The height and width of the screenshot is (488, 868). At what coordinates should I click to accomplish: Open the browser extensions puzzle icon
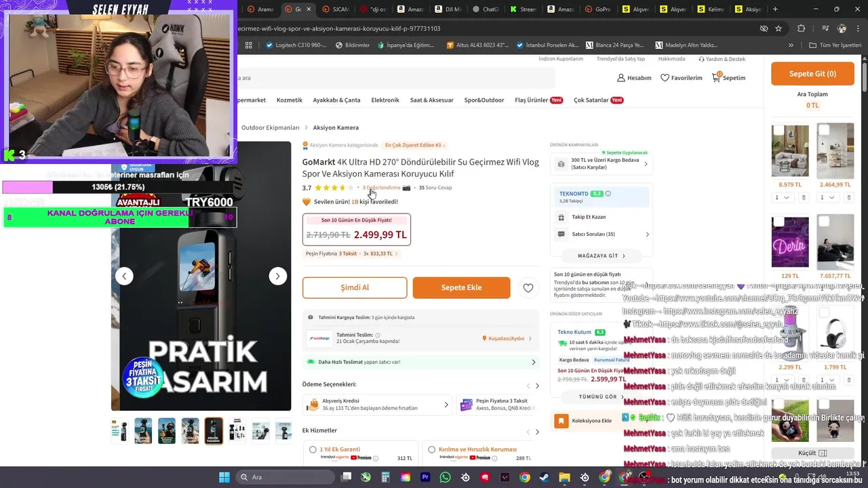click(802, 28)
